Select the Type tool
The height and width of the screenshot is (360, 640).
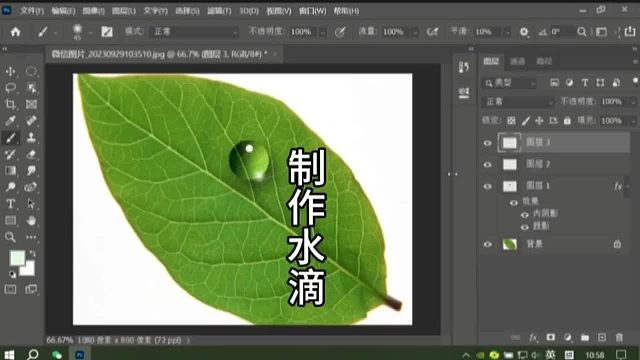[10, 204]
